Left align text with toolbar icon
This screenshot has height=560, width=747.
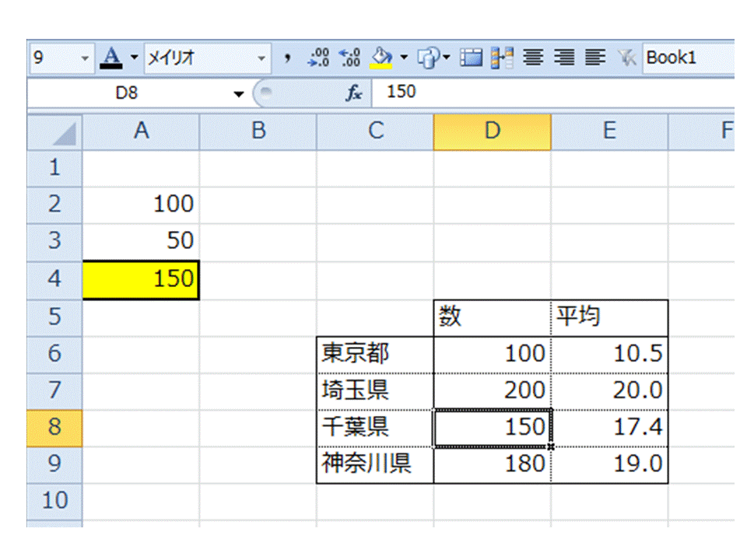click(x=595, y=58)
